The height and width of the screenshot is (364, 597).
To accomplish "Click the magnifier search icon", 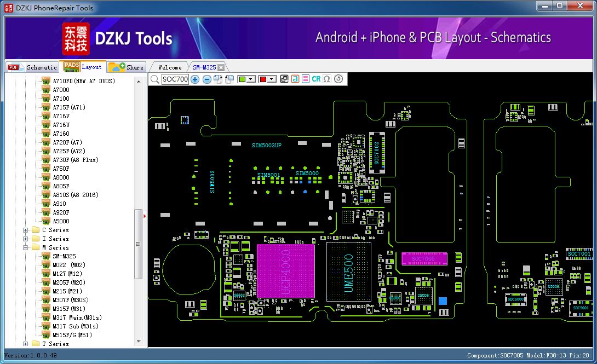I will (x=154, y=79).
